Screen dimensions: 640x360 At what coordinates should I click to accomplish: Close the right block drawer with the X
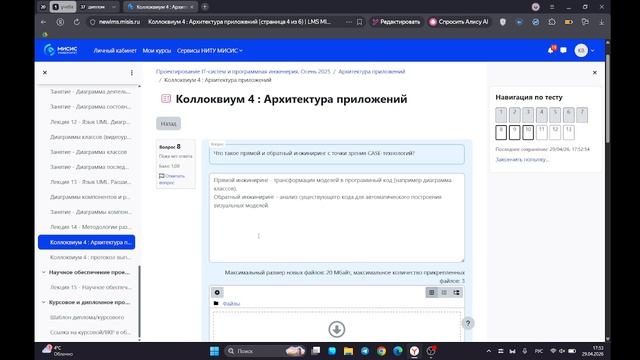point(595,73)
